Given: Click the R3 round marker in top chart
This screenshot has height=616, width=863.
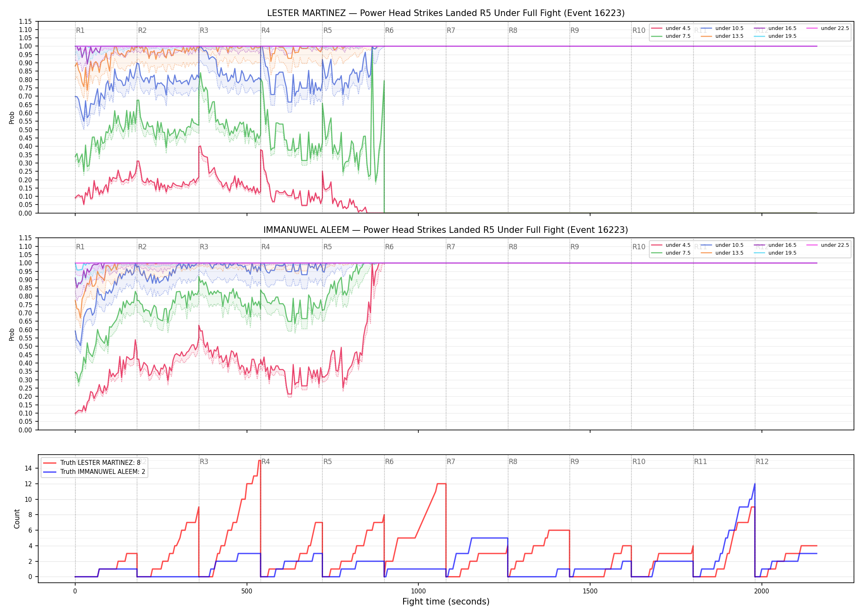Looking at the screenshot, I should coord(204,30).
